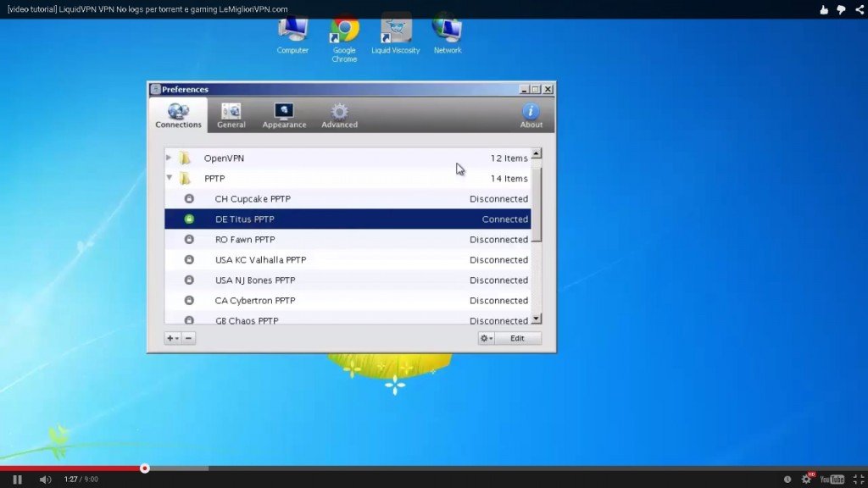The width and height of the screenshot is (868, 488).
Task: Select the USA KC Valhalla PPTP connection
Action: click(x=348, y=259)
